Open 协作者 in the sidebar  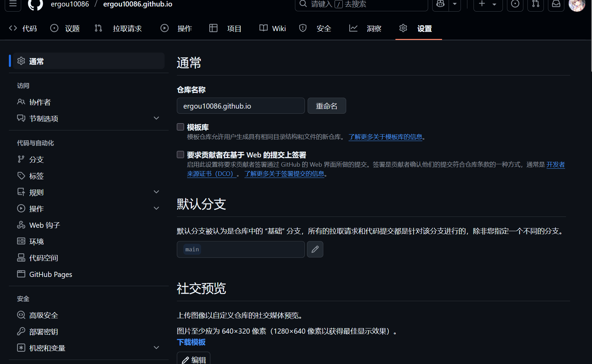(x=89, y=102)
